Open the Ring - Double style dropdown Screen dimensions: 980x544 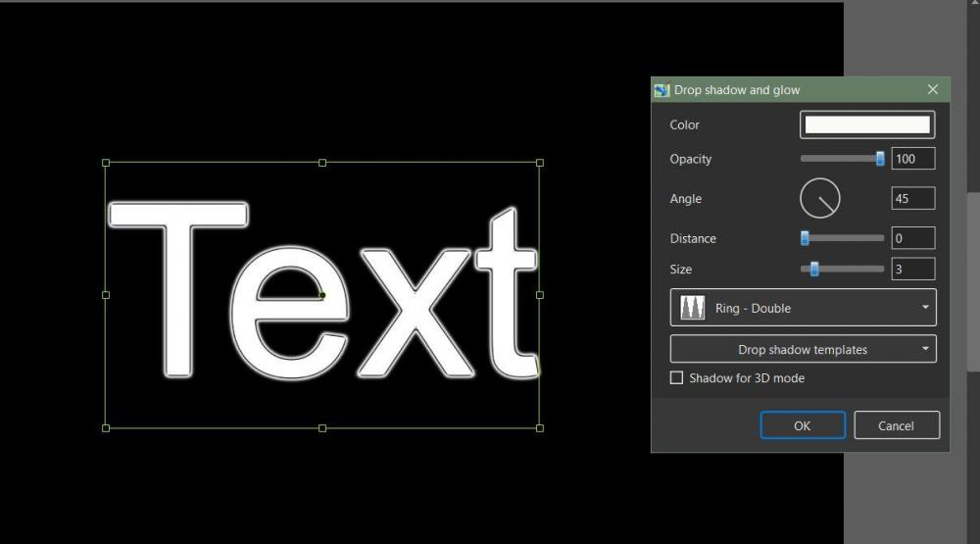pyautogui.click(x=804, y=308)
